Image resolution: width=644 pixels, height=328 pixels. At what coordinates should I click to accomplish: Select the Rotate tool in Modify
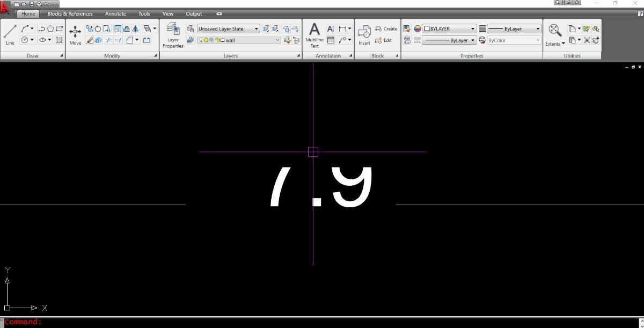98,29
